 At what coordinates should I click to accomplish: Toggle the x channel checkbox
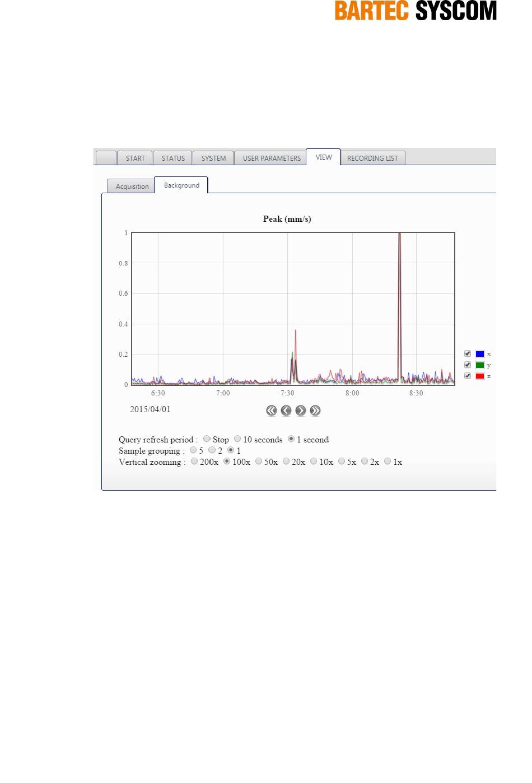coord(468,353)
